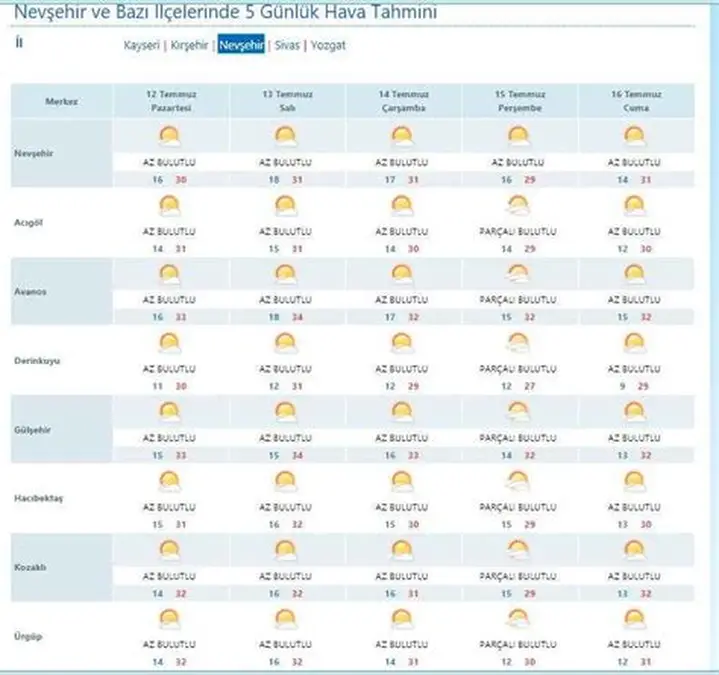
Task: Click Nevşehir weather icon for 12 Temmuz Pazartesi
Action: (169, 137)
